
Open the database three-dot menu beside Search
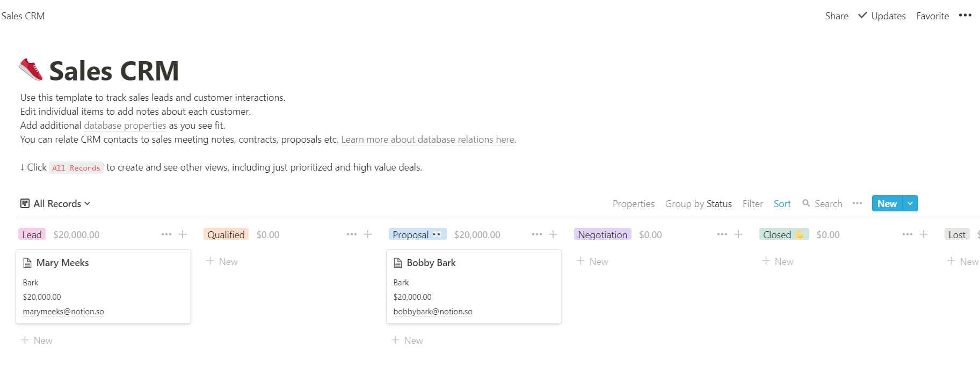pyautogui.click(x=857, y=203)
